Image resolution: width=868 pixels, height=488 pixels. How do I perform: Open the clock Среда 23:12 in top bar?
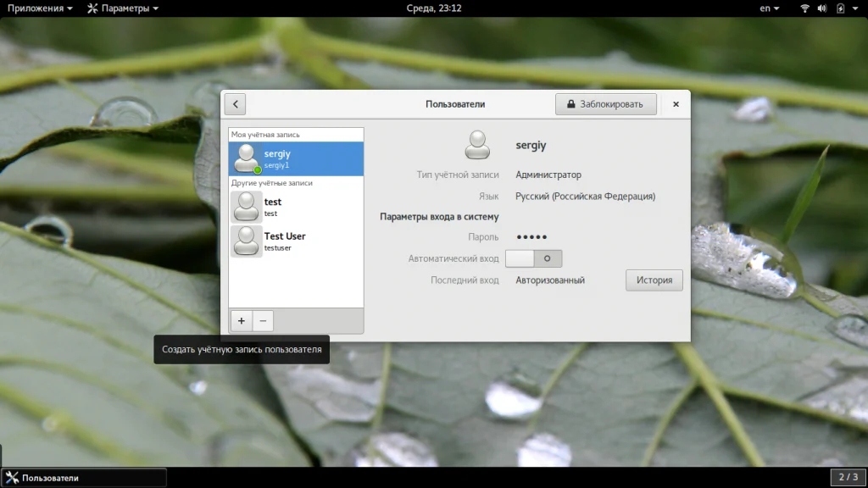tap(434, 8)
